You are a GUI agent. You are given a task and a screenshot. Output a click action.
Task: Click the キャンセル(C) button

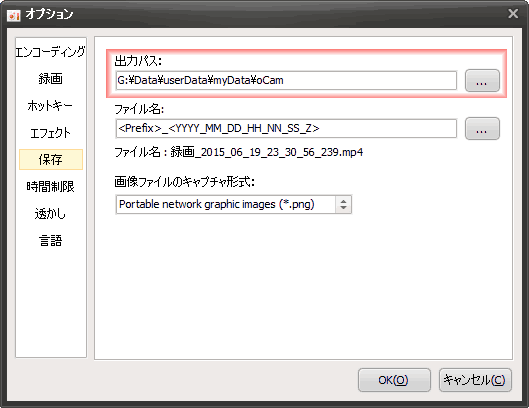475,380
